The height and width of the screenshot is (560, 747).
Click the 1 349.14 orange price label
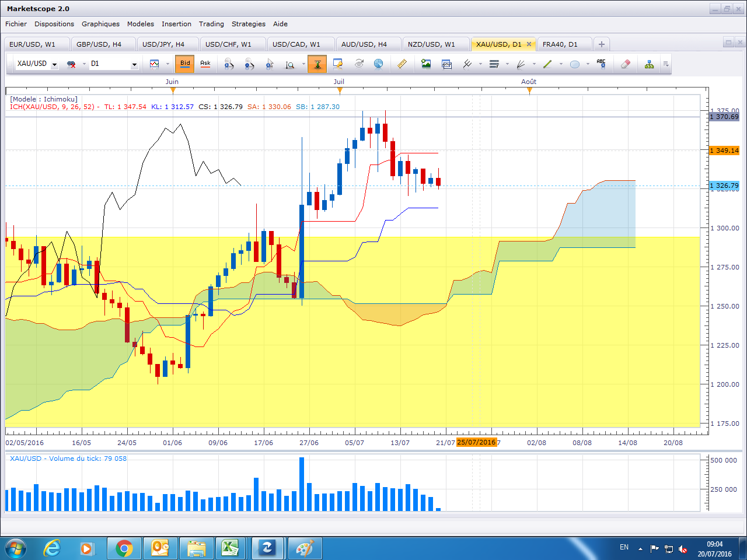724,150
